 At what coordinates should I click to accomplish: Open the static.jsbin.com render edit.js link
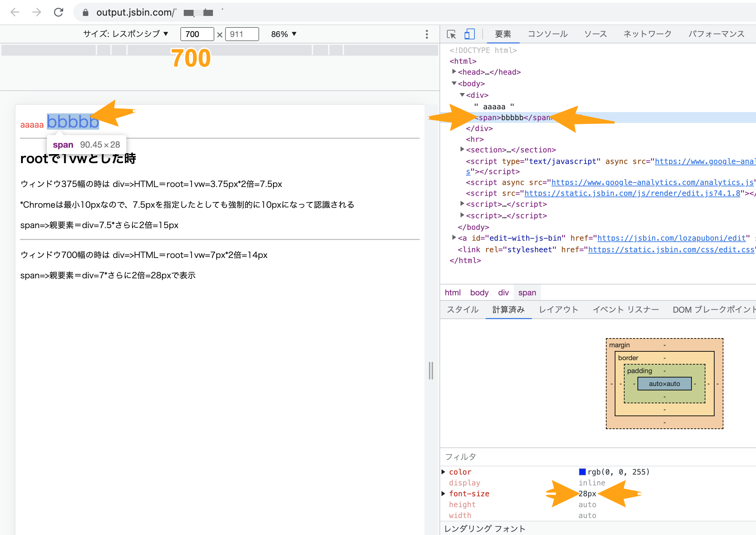(632, 193)
